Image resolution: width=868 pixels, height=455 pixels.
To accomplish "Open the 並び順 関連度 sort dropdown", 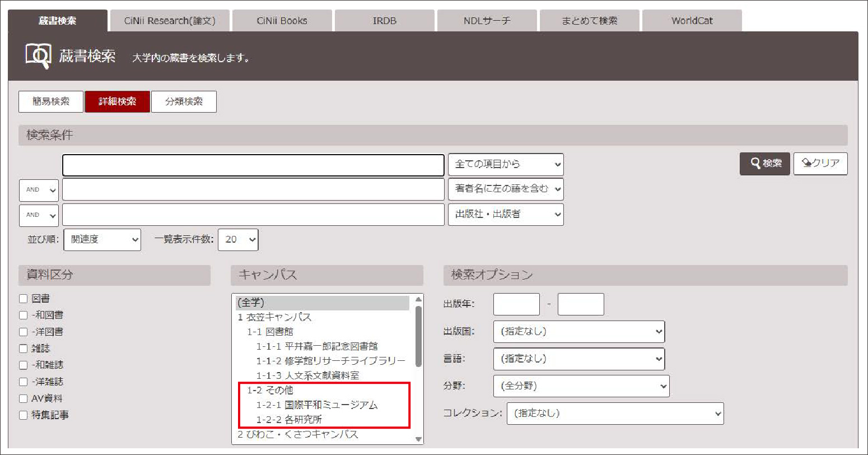I will 102,240.
